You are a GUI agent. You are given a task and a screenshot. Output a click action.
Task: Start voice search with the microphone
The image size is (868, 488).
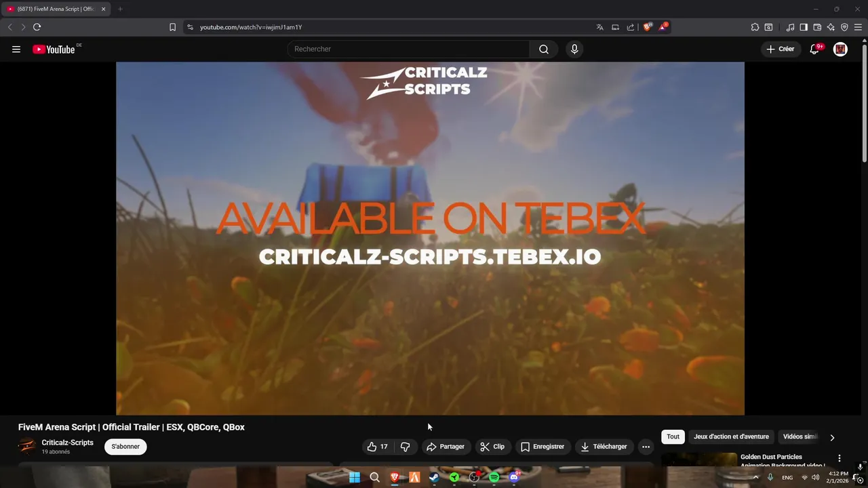coord(574,49)
